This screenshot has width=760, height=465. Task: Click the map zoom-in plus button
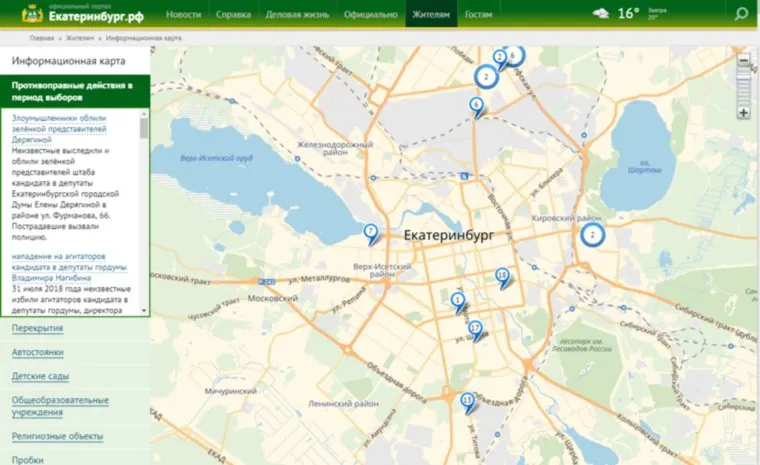point(743,113)
